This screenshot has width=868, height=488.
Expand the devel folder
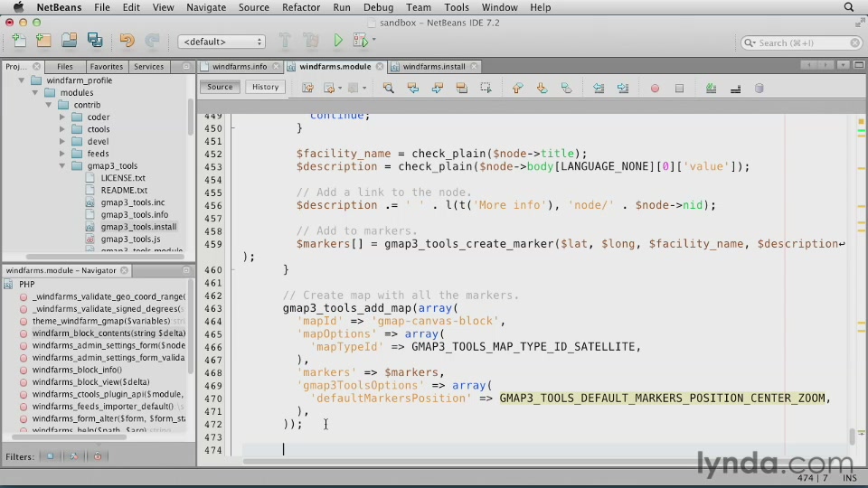point(62,141)
